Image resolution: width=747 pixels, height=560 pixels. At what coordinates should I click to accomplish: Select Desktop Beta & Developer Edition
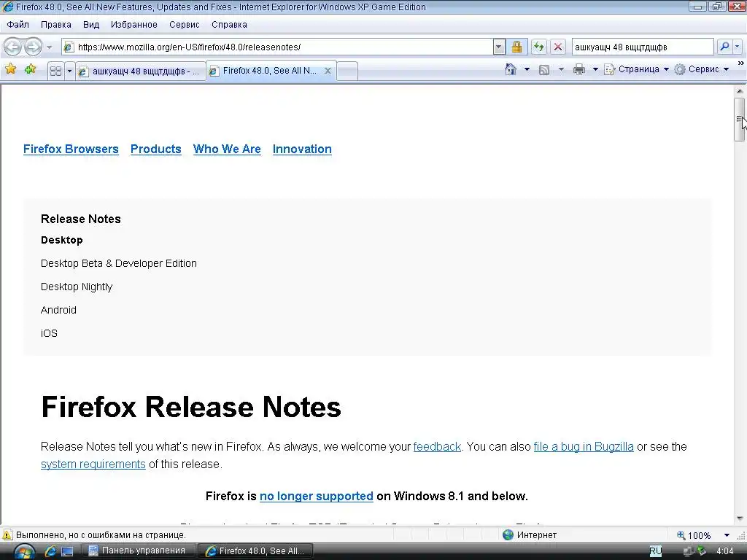(119, 263)
